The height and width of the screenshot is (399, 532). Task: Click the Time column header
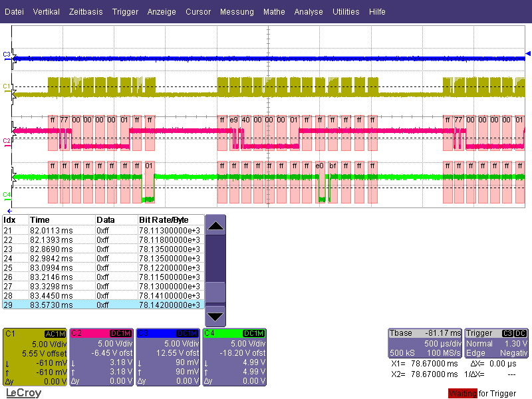pos(40,220)
